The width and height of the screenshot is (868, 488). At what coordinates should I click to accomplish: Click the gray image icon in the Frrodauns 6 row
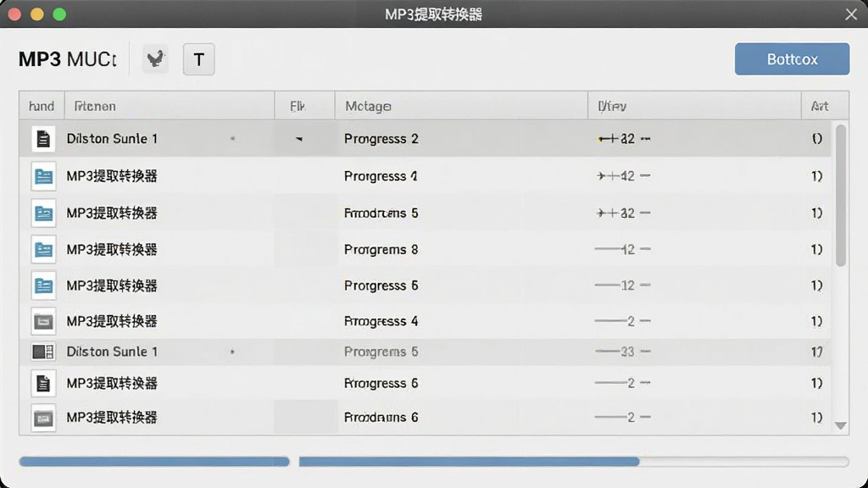(43, 418)
